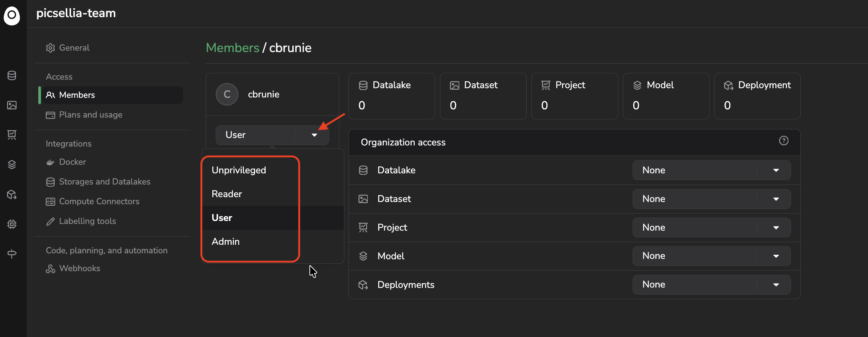Open the Project access level dropdown
The width and height of the screenshot is (868, 337).
coord(711,227)
